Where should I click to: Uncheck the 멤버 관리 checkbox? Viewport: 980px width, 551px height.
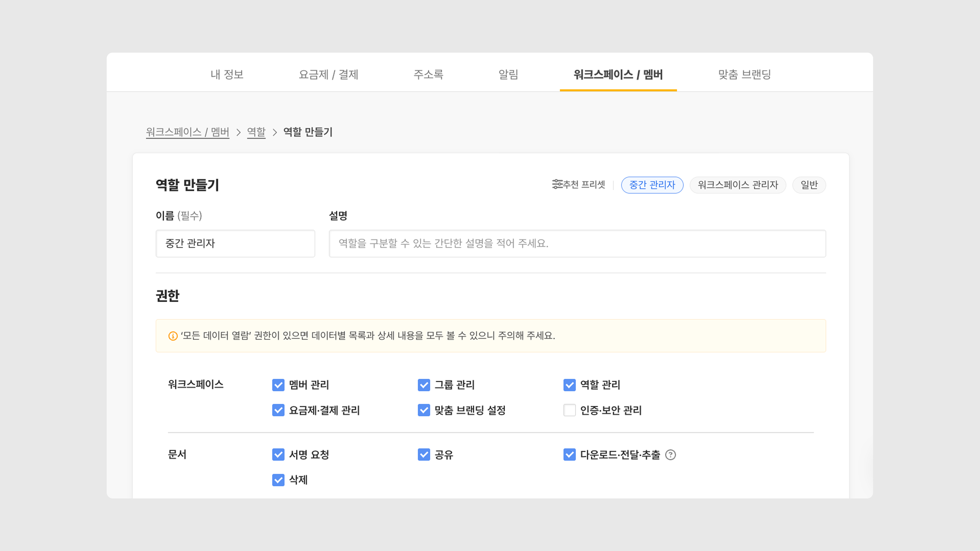point(278,385)
